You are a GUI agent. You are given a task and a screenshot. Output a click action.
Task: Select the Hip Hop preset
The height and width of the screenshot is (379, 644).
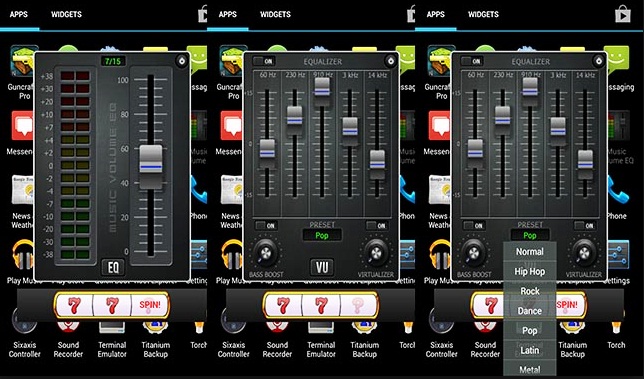click(530, 271)
